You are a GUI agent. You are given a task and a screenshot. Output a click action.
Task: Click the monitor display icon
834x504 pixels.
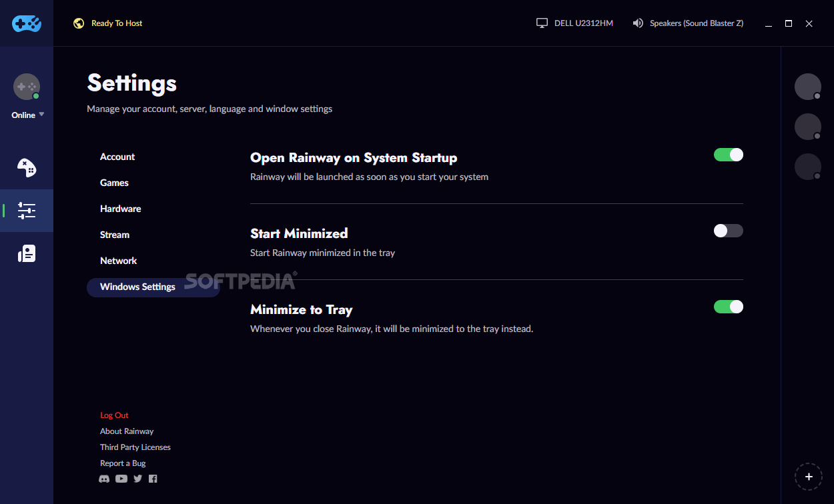542,23
